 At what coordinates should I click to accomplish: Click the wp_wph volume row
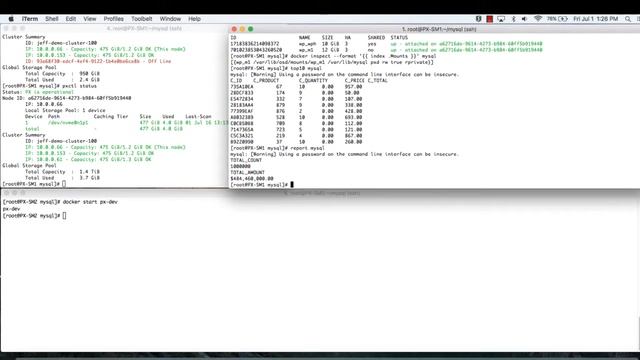(386, 44)
